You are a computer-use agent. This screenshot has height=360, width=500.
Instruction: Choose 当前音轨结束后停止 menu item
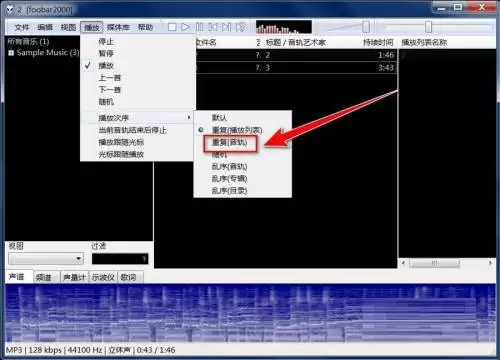(x=132, y=130)
